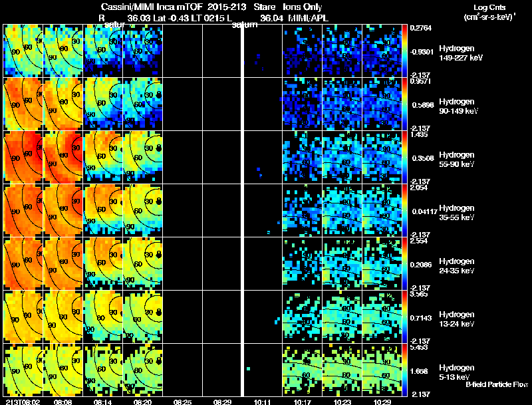This screenshot has width=532, height=405.
Task: Click the '0.2764' color scale maximum value
Action: click(x=421, y=28)
